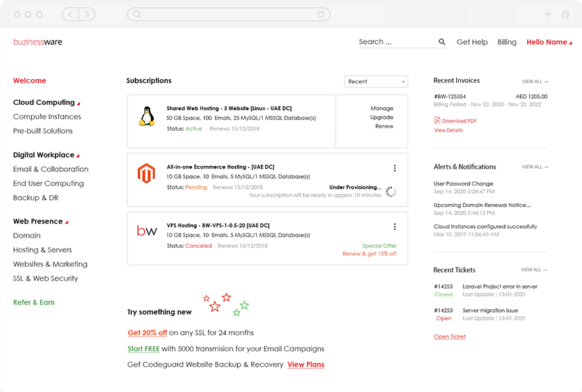Click View Plans for Codeguard backup
The image size is (582, 392).
pyautogui.click(x=305, y=365)
